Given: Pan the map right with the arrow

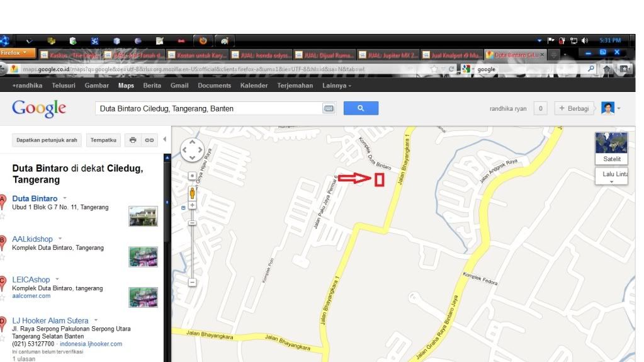Looking at the screenshot, I should coord(200,150).
